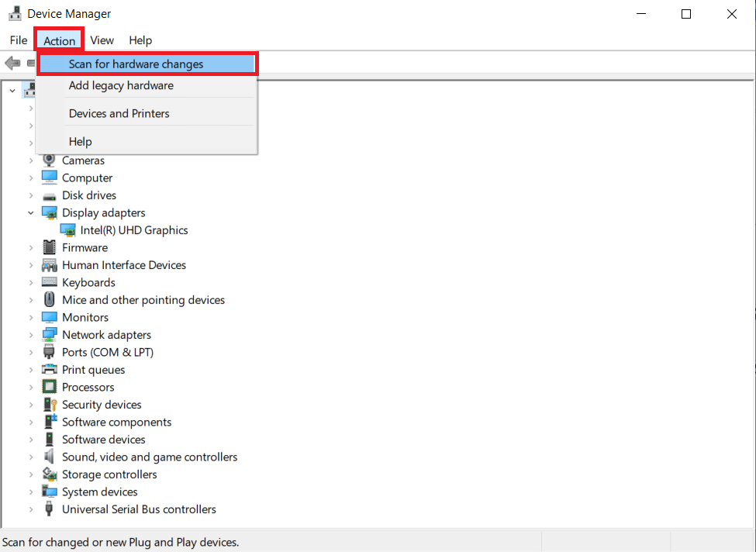The width and height of the screenshot is (756, 552).
Task: Click the Firmware chip icon
Action: pos(49,247)
